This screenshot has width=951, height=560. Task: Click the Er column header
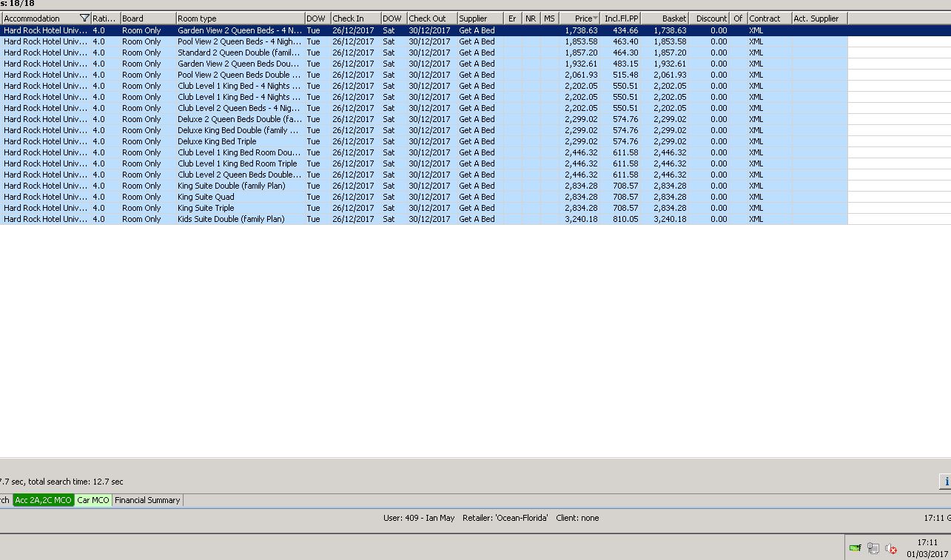(x=513, y=18)
